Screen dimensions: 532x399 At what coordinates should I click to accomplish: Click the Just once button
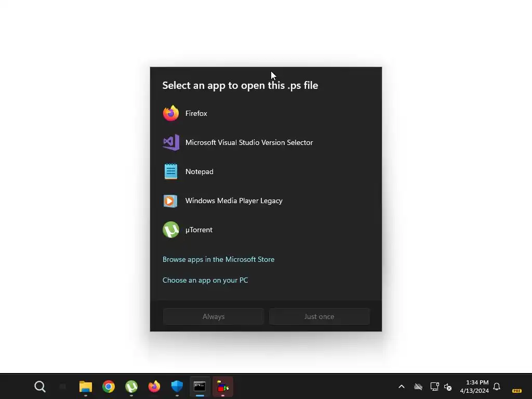tap(320, 316)
